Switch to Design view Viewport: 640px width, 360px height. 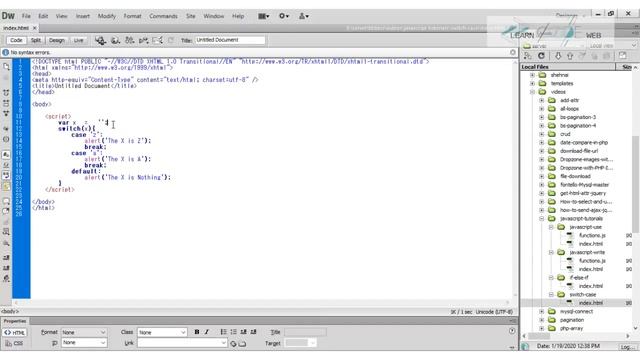tap(57, 40)
